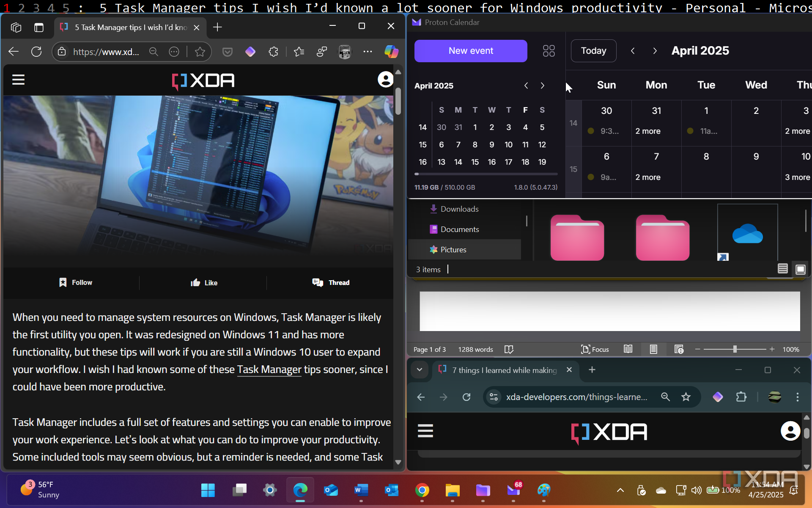Switch File Explorer to details view
The height and width of the screenshot is (508, 812).
click(x=782, y=269)
